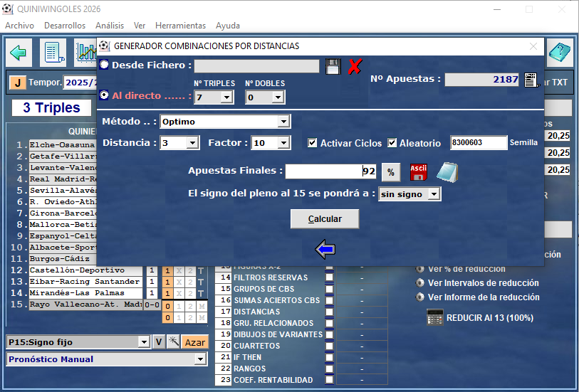
Task: Enable the DISTANCIAS filter checkbox
Action: [x=329, y=312]
